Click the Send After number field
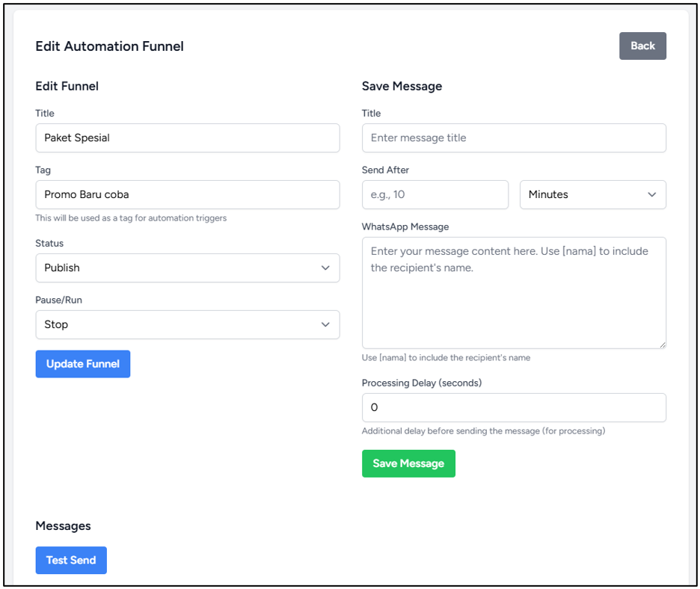 [x=435, y=194]
